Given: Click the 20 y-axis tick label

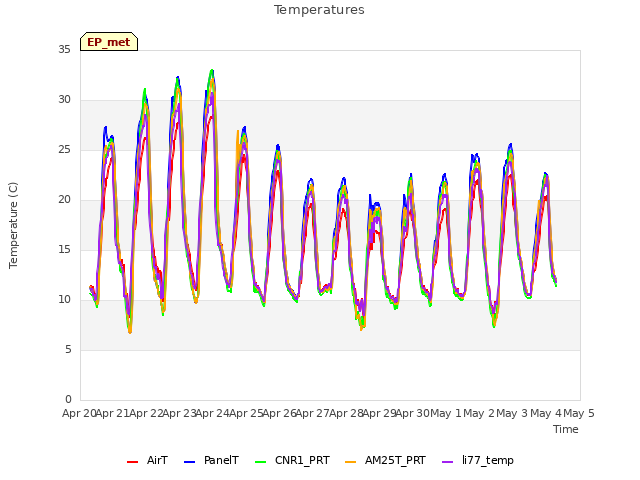Looking at the screenshot, I should pos(64,200).
